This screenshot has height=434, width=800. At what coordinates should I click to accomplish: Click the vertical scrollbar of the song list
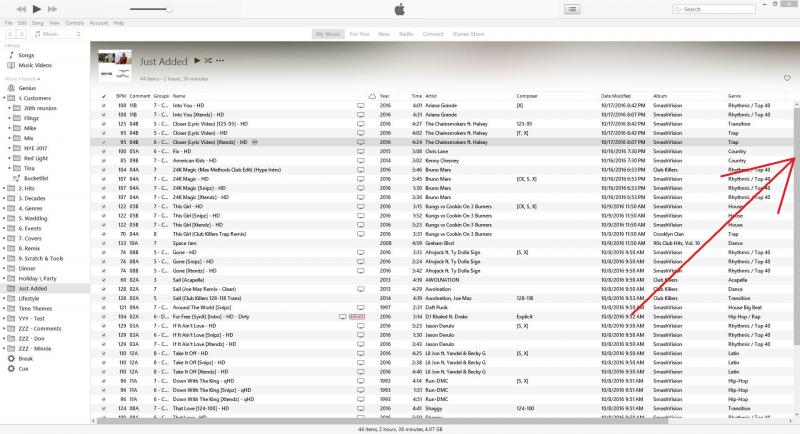796,224
